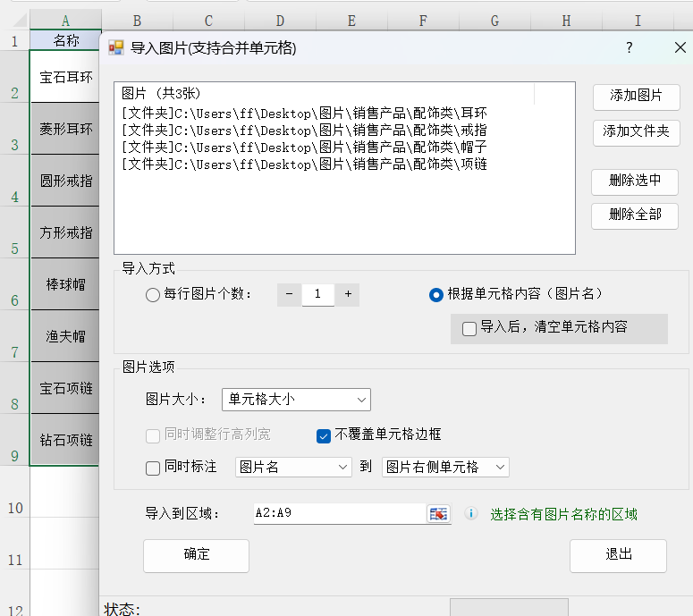Viewport: 693px width, 616px height.
Task: Open the 图片右侧单元格 dropdown
Action: coord(445,467)
